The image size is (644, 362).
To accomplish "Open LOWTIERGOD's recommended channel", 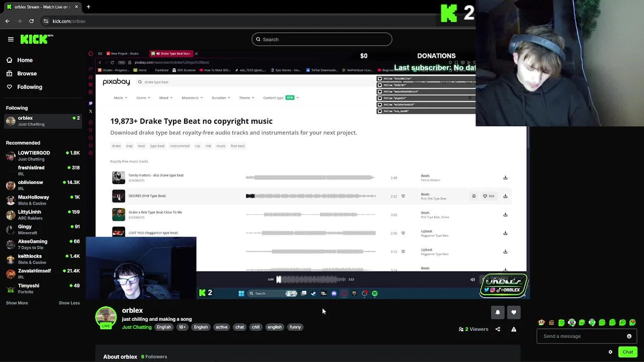I will pyautogui.click(x=43, y=156).
